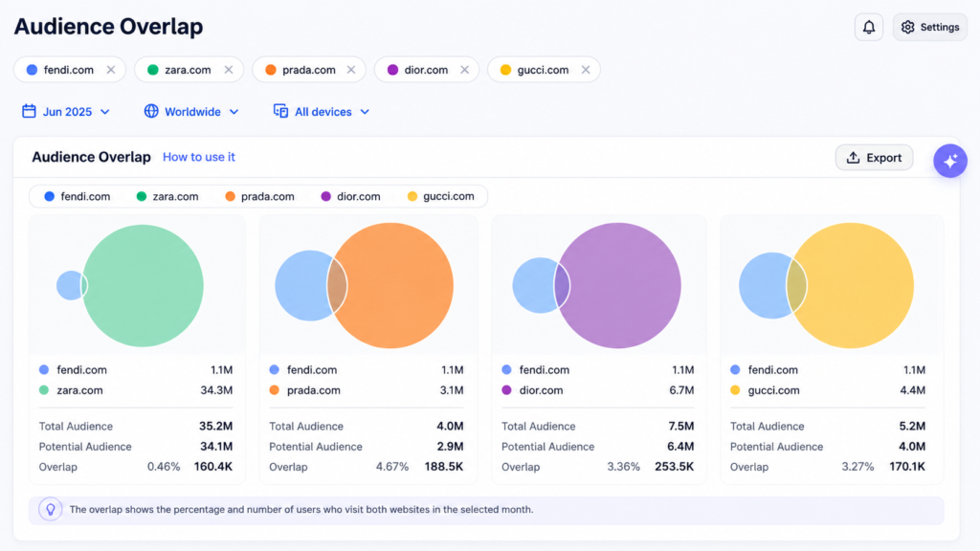
Task: Select the 3.27% overlap percentage
Action: click(x=857, y=467)
